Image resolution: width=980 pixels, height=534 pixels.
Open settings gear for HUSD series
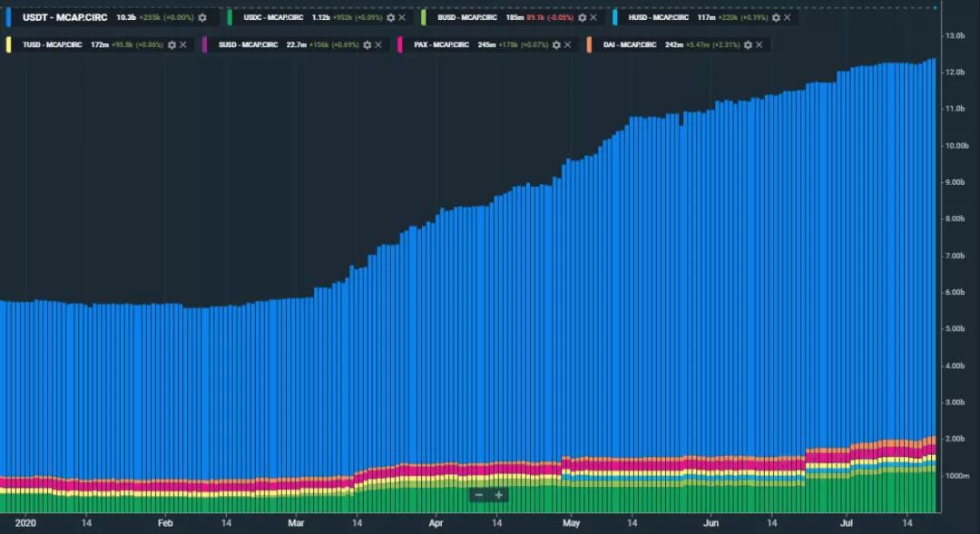[x=775, y=17]
